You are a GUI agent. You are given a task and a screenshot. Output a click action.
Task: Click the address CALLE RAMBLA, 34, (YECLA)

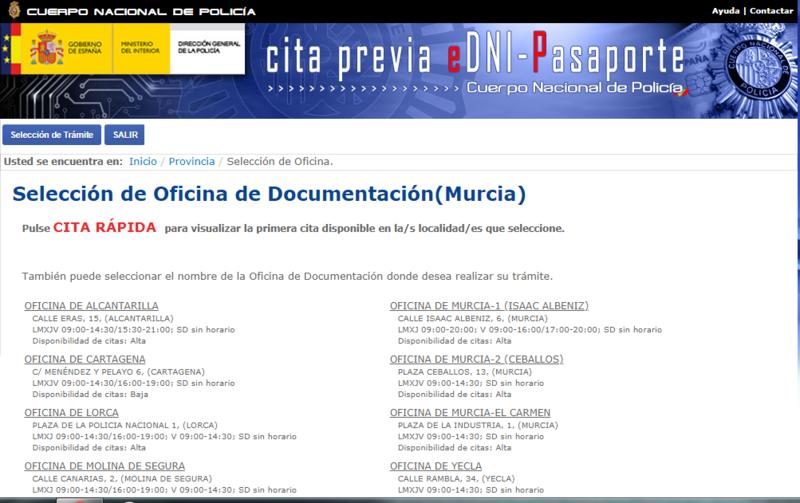[x=456, y=479]
